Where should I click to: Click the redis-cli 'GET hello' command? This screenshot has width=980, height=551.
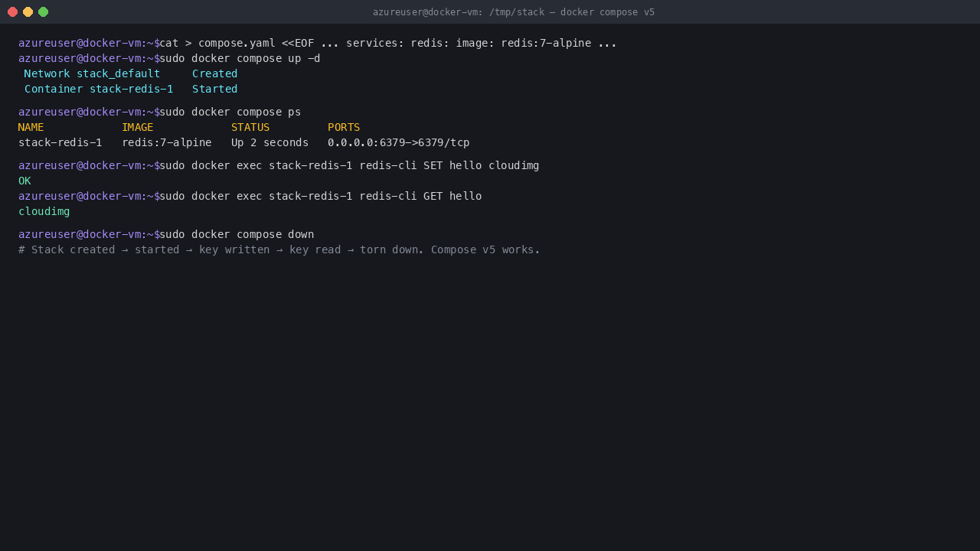[x=320, y=196]
